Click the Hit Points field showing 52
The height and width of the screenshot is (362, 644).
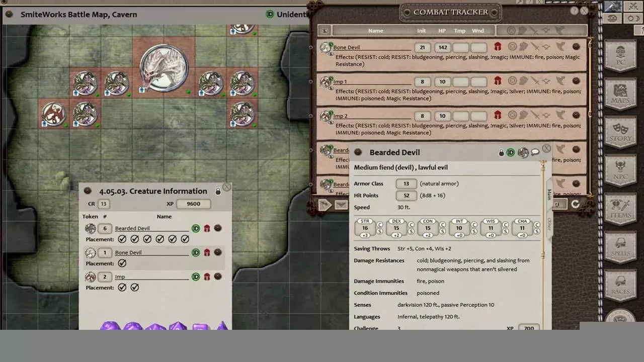[406, 196]
